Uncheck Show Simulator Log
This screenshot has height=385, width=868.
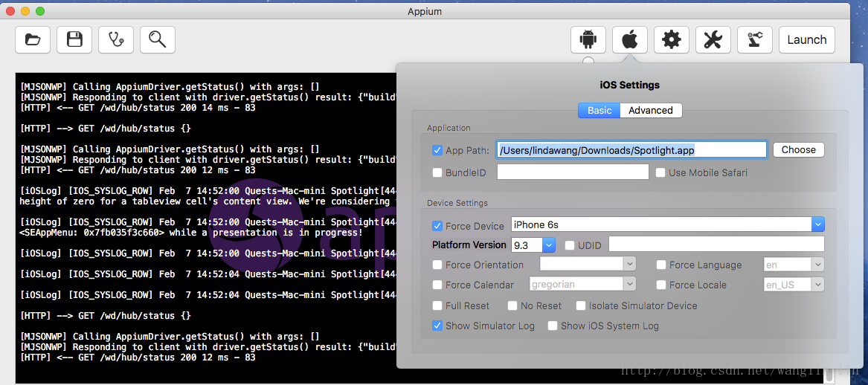(437, 326)
